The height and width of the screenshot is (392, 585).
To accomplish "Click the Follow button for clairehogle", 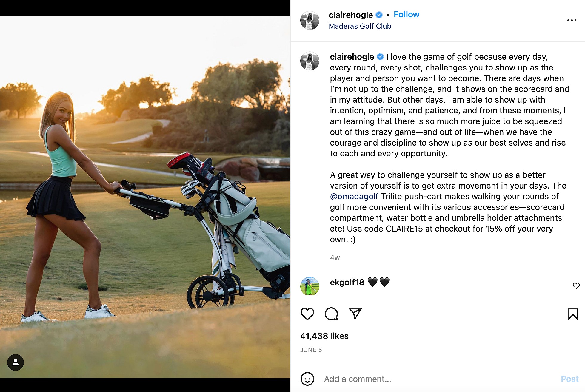I will (406, 14).
